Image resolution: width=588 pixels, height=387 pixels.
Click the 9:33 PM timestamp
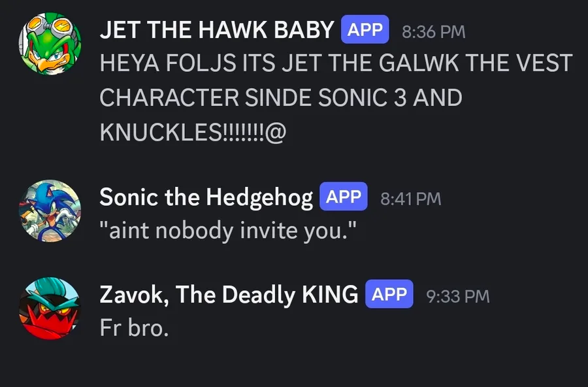[x=458, y=296]
